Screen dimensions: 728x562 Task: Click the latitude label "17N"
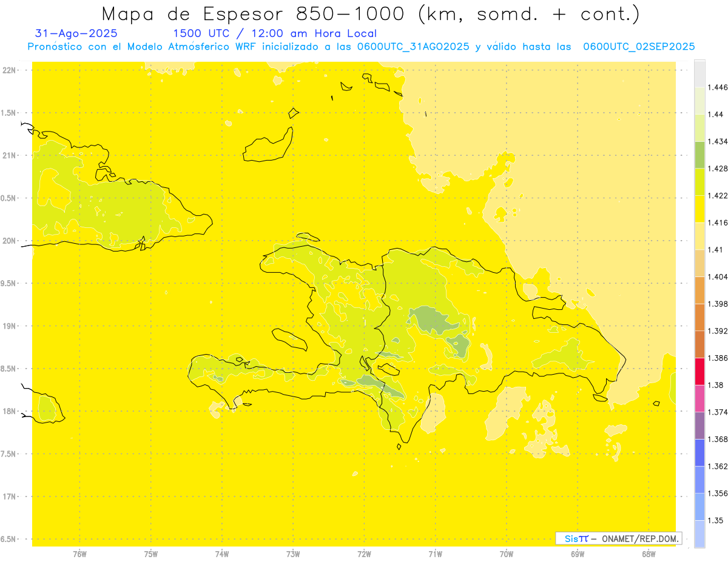click(x=9, y=497)
